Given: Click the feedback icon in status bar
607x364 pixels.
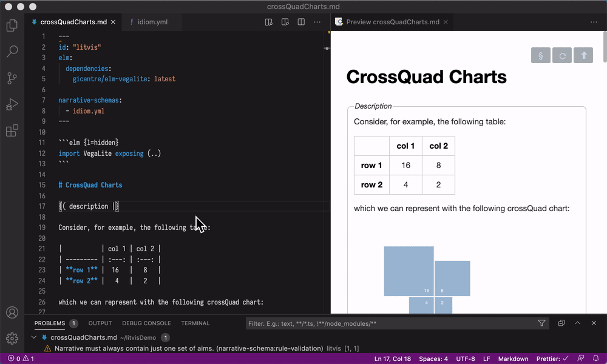Looking at the screenshot, I should 581,359.
